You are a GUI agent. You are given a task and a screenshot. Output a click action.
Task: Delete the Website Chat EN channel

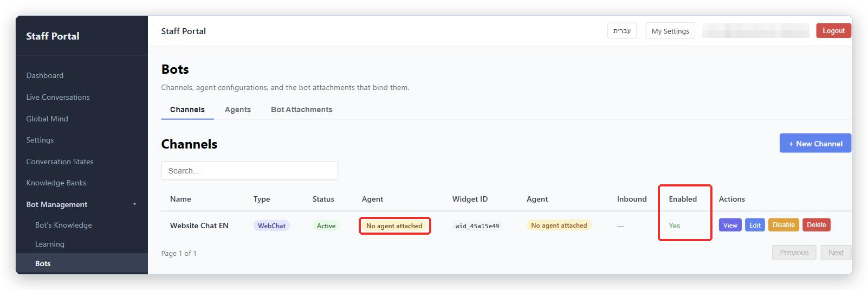(x=817, y=225)
